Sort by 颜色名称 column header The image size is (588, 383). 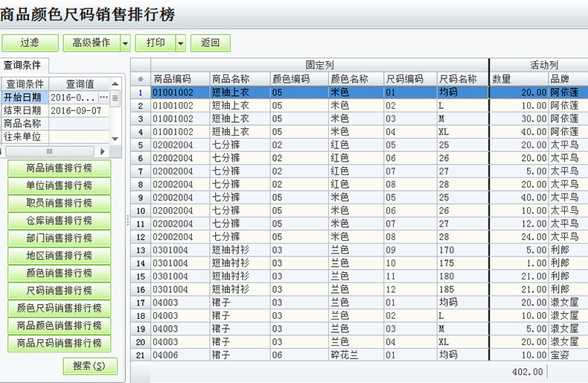click(356, 79)
